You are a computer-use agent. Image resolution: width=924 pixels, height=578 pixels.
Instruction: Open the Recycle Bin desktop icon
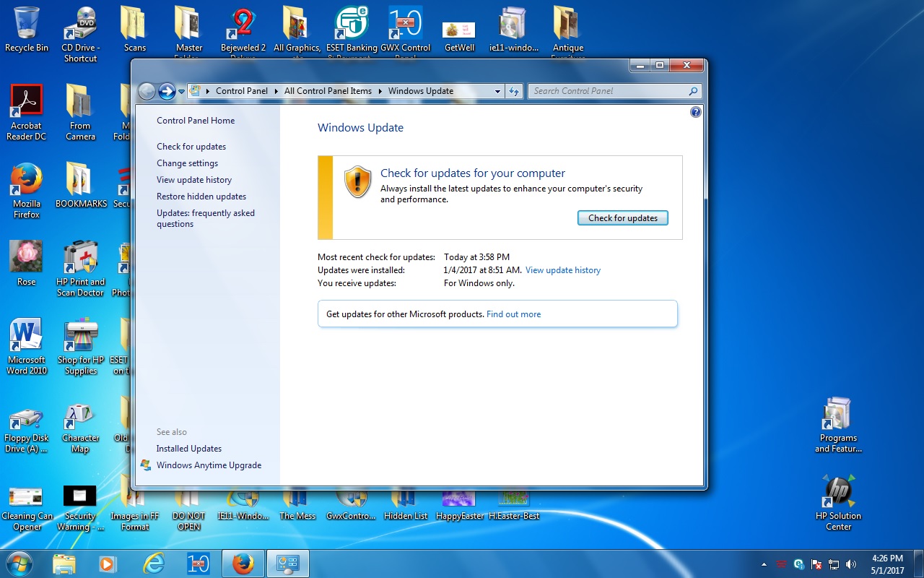click(27, 29)
